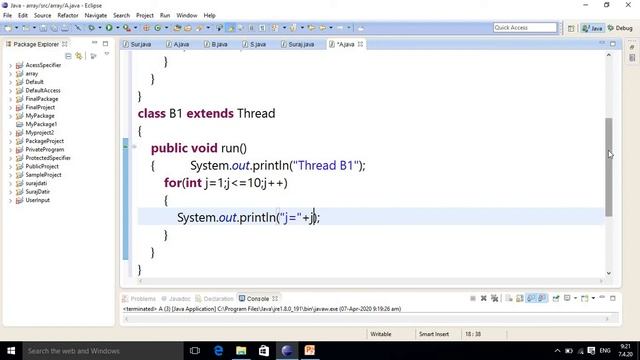Image resolution: width=640 pixels, height=360 pixels.
Task: Click Remove All Terminated Launches in Console
Action: coord(495,298)
